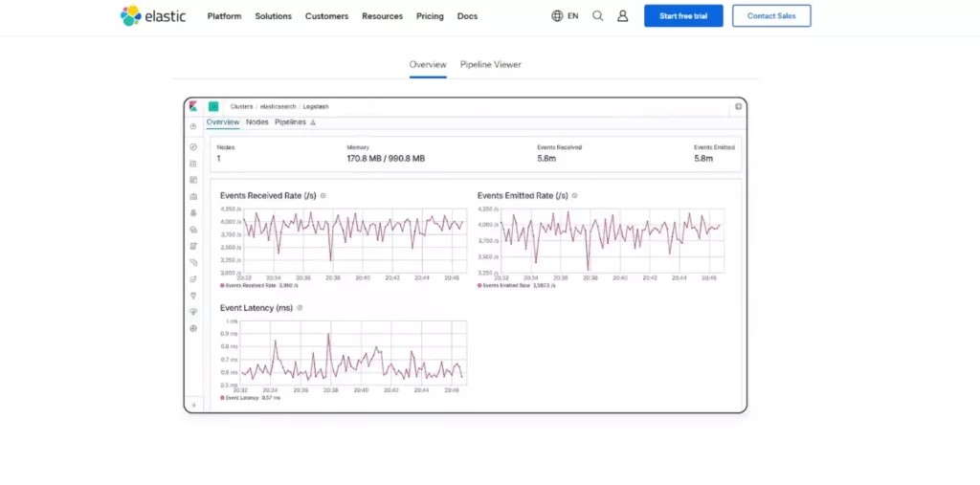This screenshot has width=980, height=485.
Task: Click info icon beside Event Latency
Action: 300,307
